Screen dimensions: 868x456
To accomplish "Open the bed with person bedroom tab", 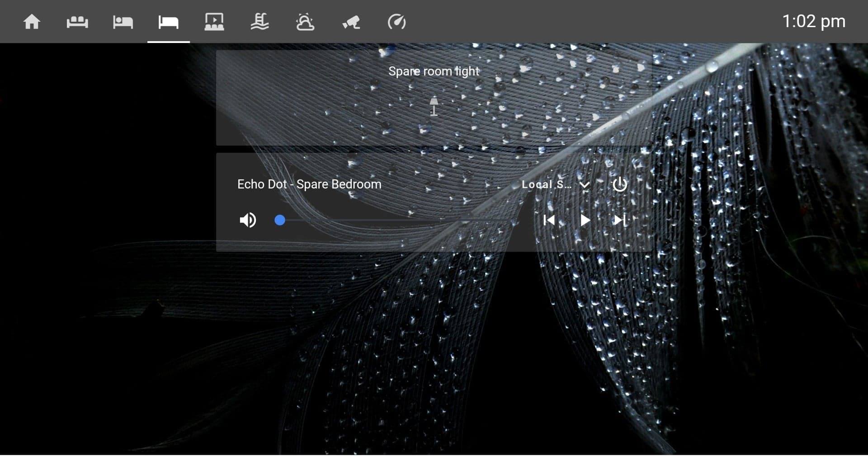I will click(x=123, y=22).
